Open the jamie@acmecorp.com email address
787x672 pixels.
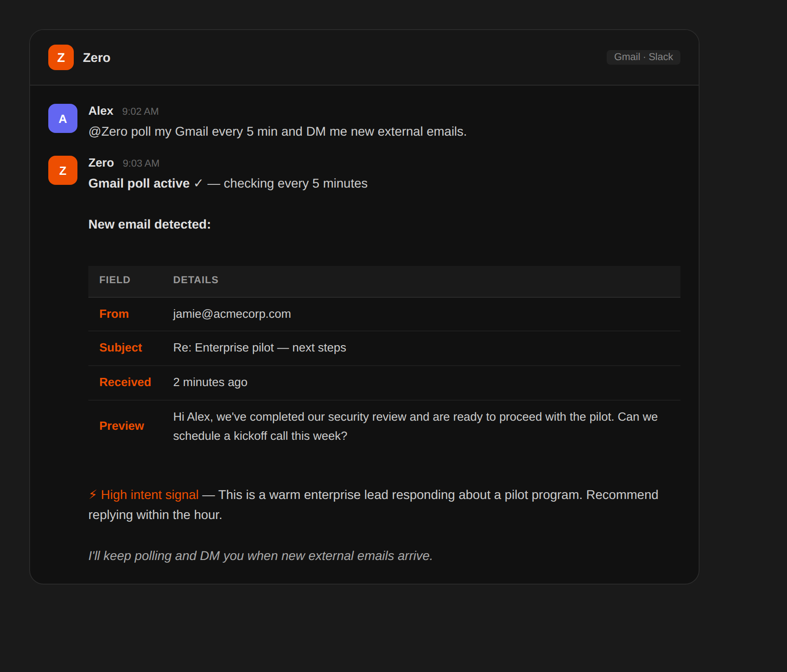point(232,314)
